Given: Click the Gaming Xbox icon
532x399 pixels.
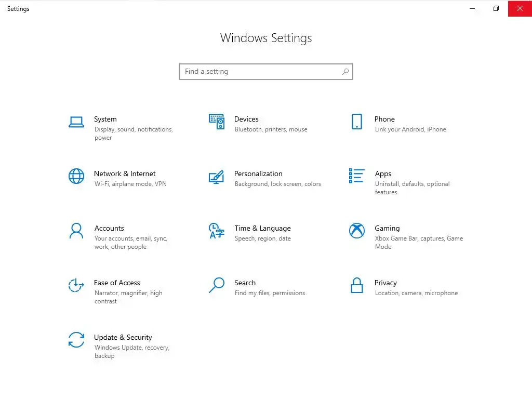Looking at the screenshot, I should [356, 231].
